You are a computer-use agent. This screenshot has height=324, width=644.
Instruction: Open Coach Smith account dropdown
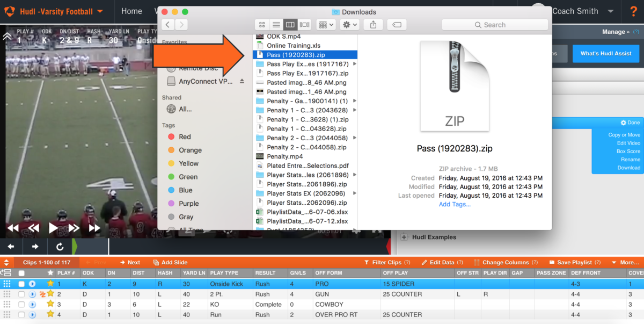click(x=583, y=11)
